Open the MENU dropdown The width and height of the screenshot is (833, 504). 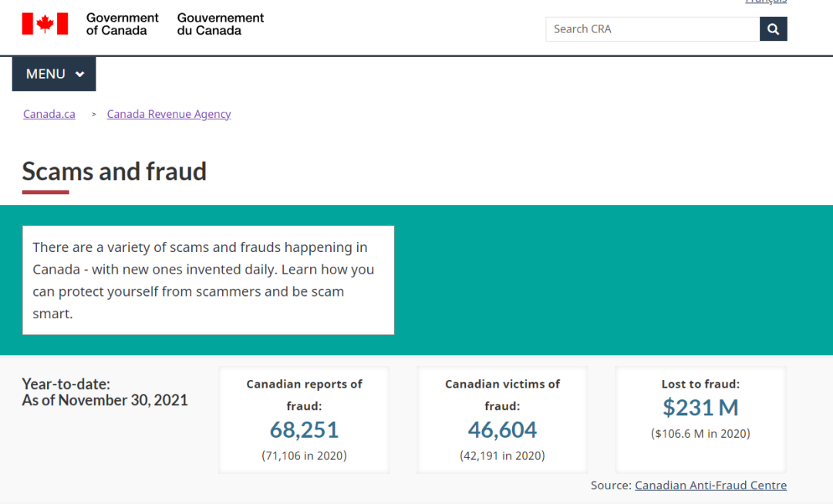tap(54, 74)
